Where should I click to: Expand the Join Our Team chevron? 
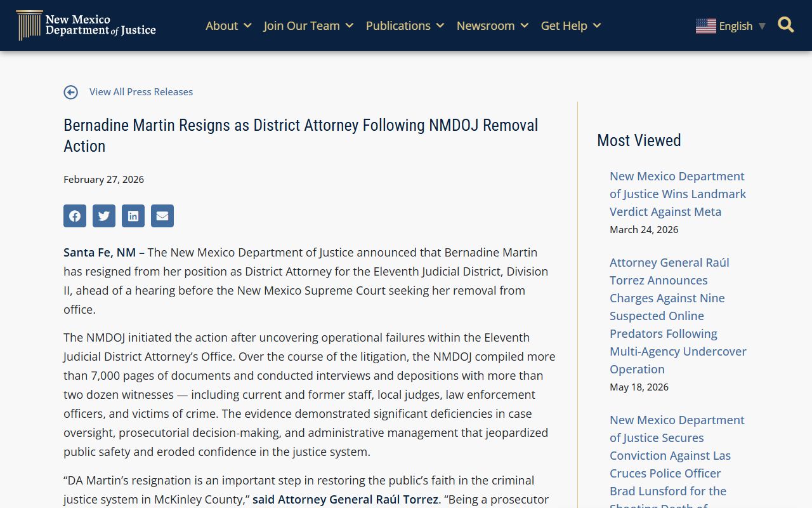(350, 25)
